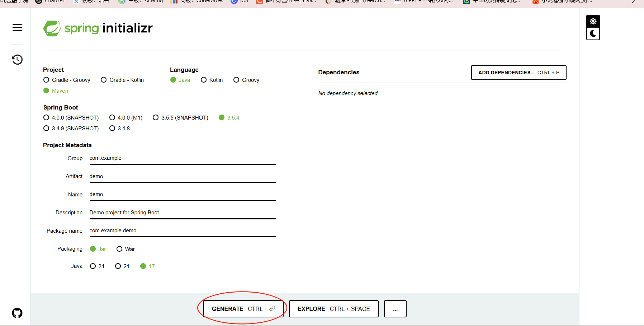The image size is (644, 326).
Task: Click the Dependencies heading
Action: pos(338,72)
